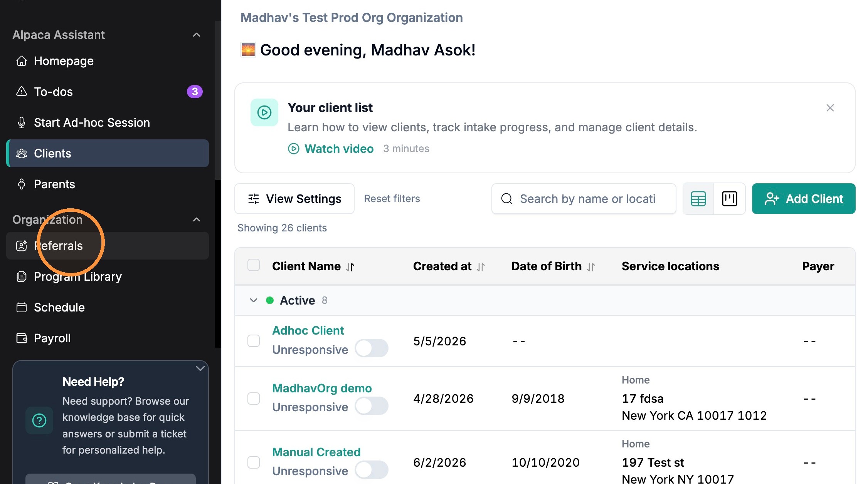Toggle Unresponsive switch for Adhoc Client
The image size is (868, 484).
click(x=372, y=348)
